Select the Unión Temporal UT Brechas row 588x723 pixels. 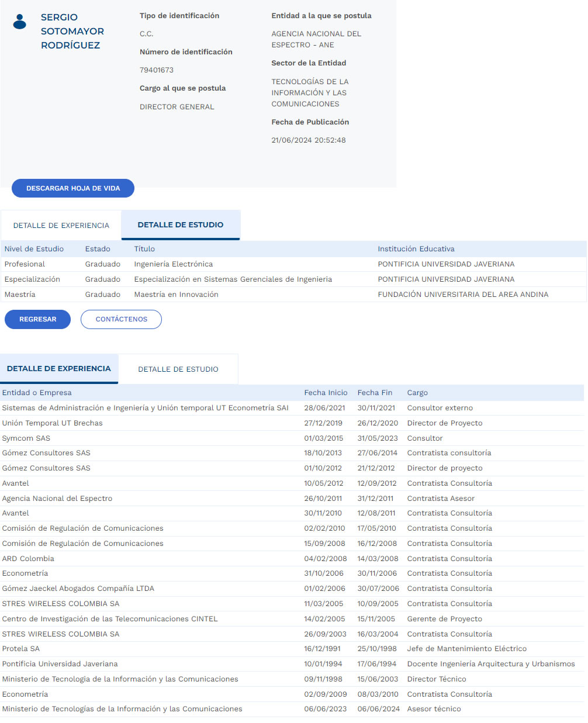(x=292, y=423)
